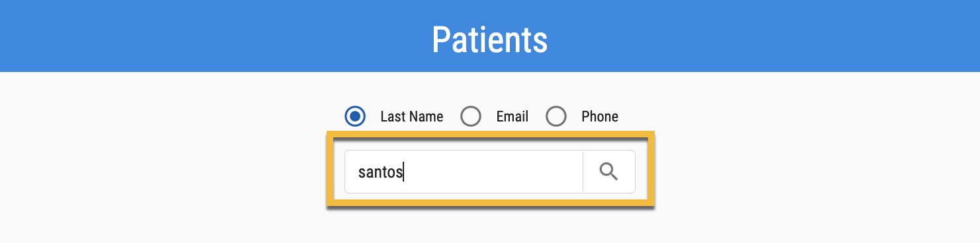Click the "Last Name" label text
Viewport: 980px width, 243px height.
click(x=412, y=117)
